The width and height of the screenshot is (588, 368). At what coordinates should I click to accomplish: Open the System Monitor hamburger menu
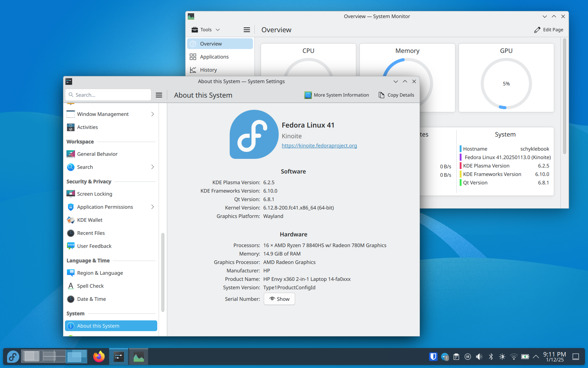click(x=247, y=30)
